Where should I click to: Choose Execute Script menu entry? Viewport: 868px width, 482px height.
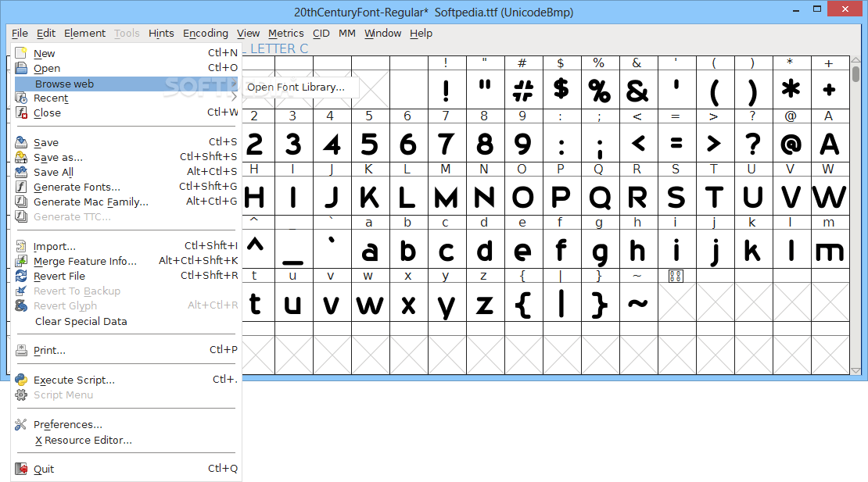point(126,380)
